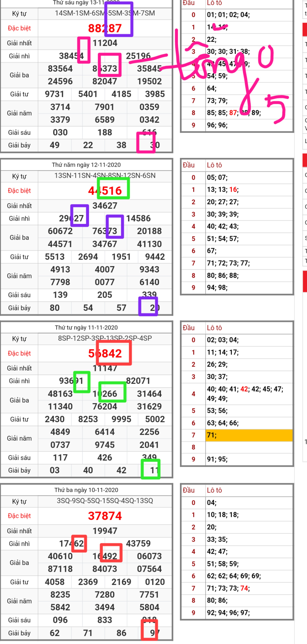Click the third prize number 19502

pos(149,81)
